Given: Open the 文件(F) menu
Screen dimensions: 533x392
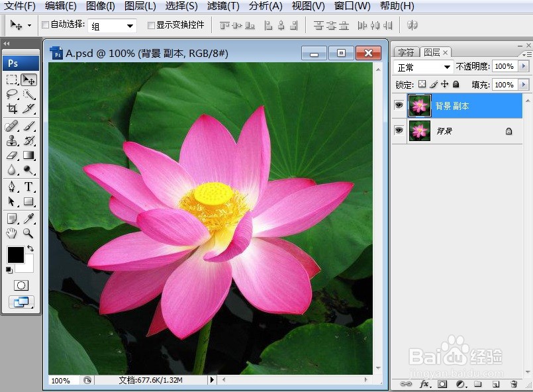Looking at the screenshot, I should click(x=19, y=6).
